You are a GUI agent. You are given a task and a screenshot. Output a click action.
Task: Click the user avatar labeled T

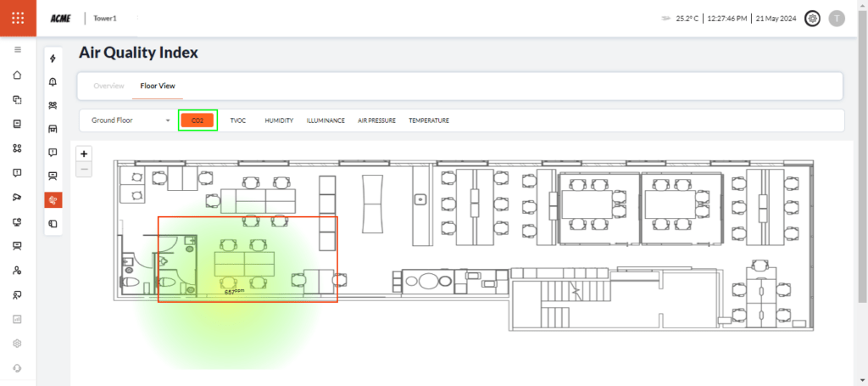pos(837,18)
